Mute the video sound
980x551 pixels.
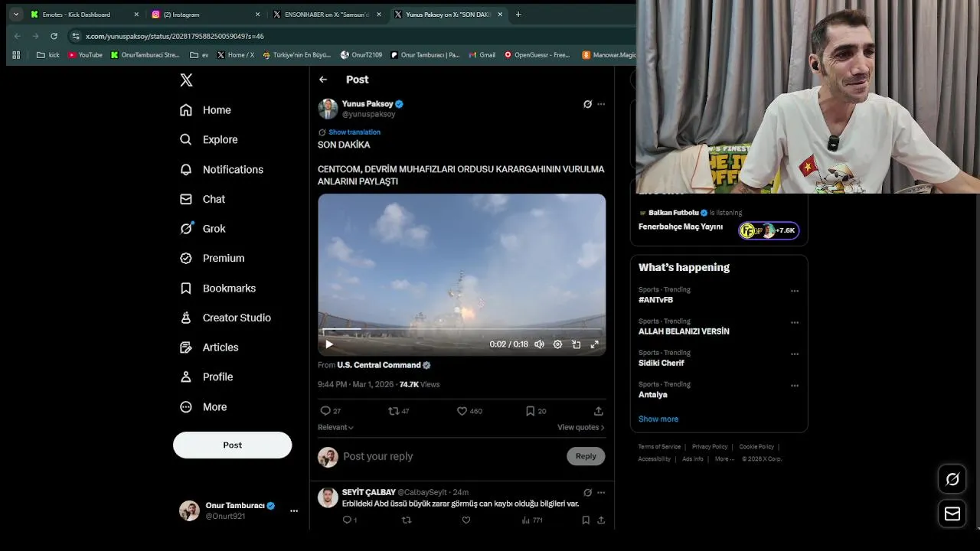[539, 344]
